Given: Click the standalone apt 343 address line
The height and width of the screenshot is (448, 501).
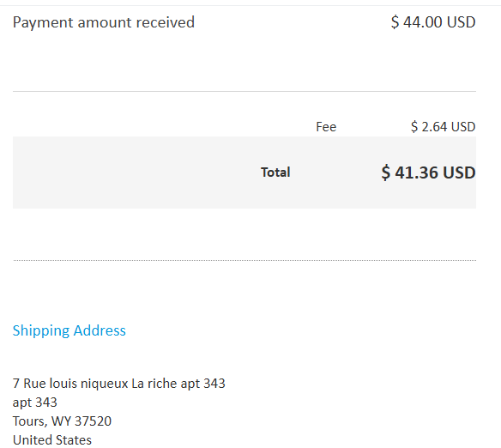Looking at the screenshot, I should (x=35, y=403).
